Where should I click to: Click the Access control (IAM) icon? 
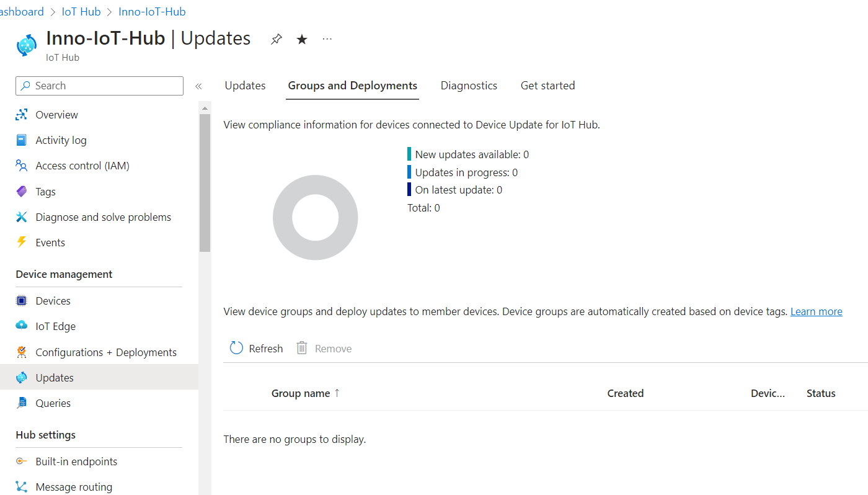point(22,166)
